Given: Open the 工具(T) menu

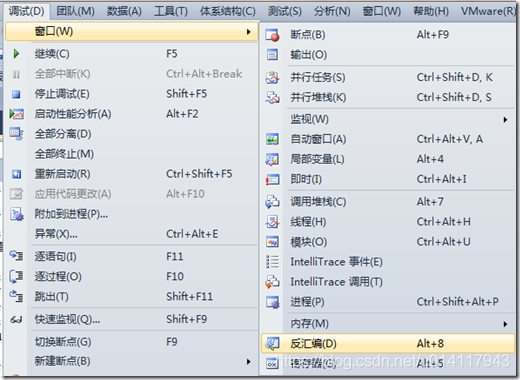Looking at the screenshot, I should [171, 11].
